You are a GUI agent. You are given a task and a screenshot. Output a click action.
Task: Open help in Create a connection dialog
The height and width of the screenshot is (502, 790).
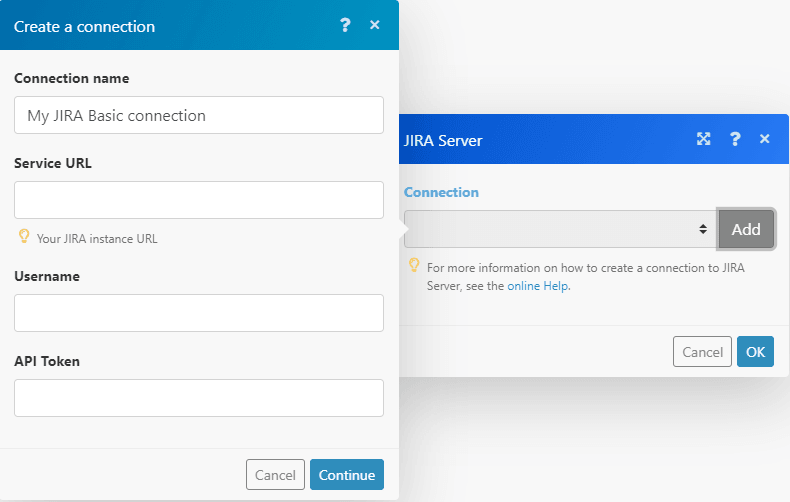tap(345, 26)
